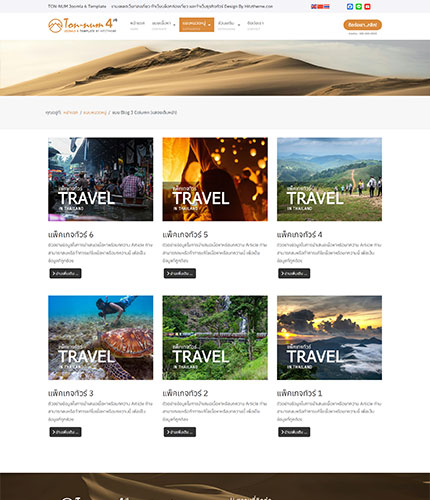Click the Ton-num 4 logo

click(x=83, y=25)
